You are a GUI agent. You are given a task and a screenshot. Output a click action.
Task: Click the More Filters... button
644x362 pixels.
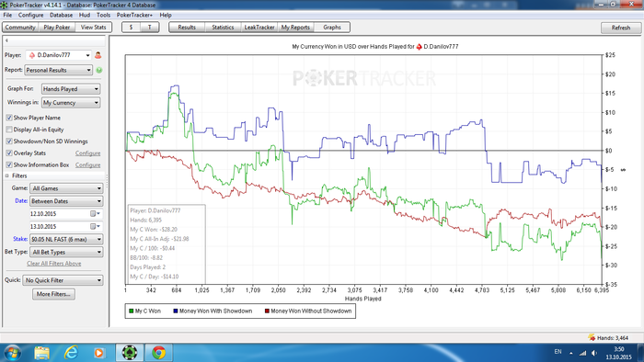click(x=53, y=294)
